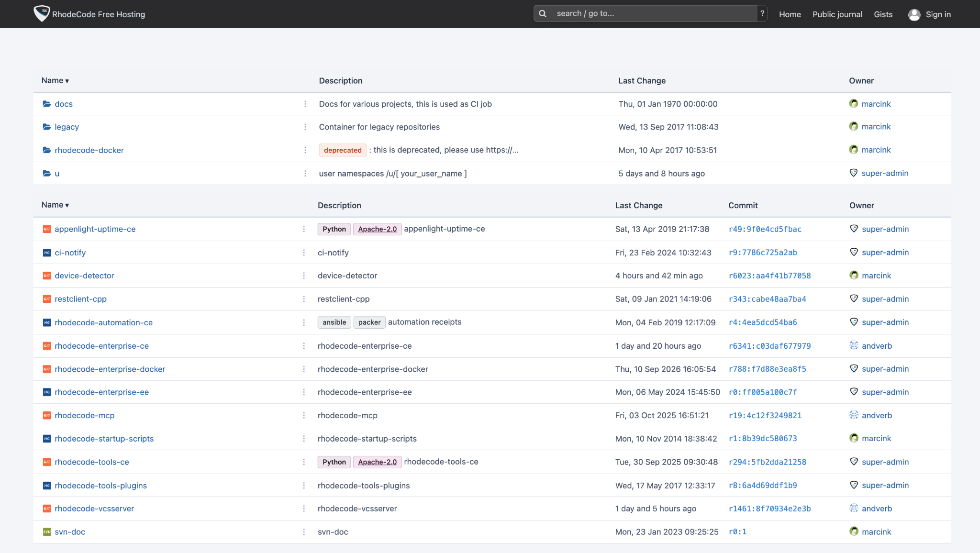Click the legacy folder icon
Image resolution: width=980 pixels, height=553 pixels.
click(x=47, y=127)
